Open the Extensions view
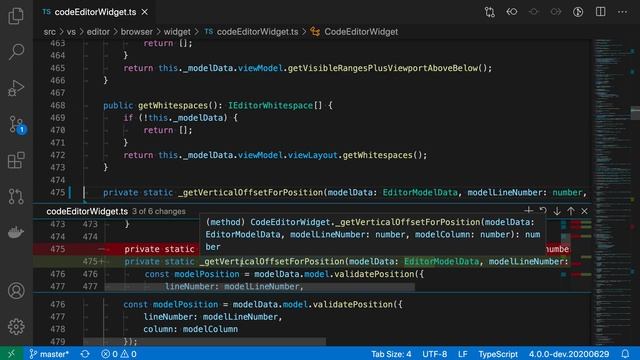The image size is (640, 360). (x=16, y=160)
